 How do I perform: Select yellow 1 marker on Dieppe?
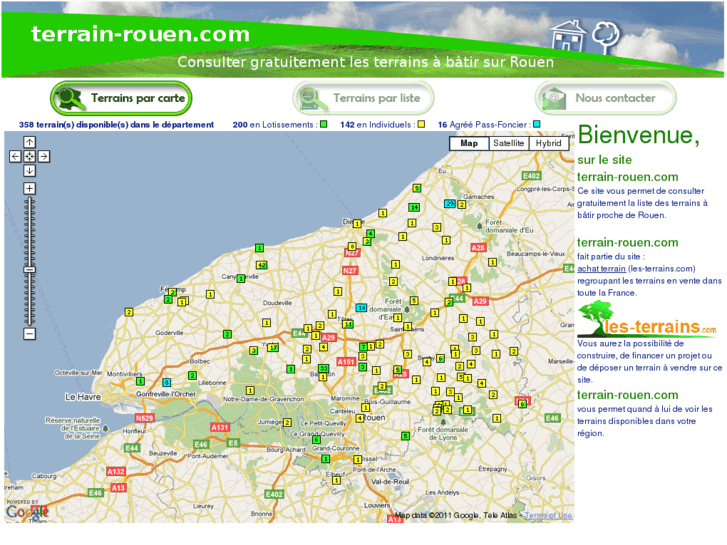[x=357, y=224]
